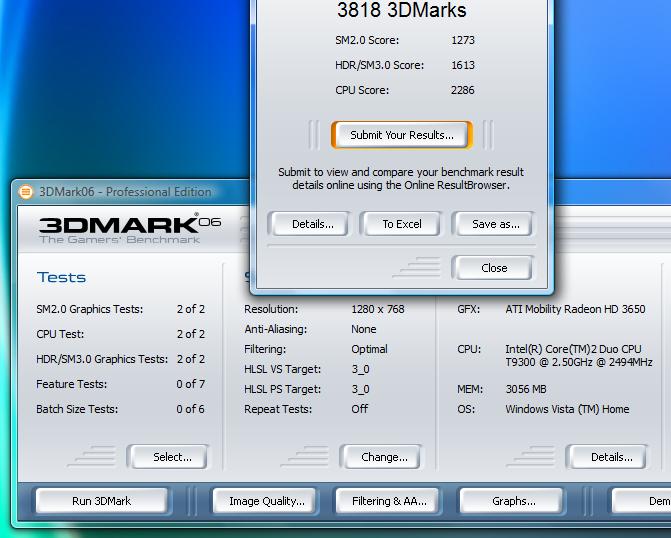Open Graphs... button
Viewport: 671px width, 538px height.
click(x=511, y=501)
